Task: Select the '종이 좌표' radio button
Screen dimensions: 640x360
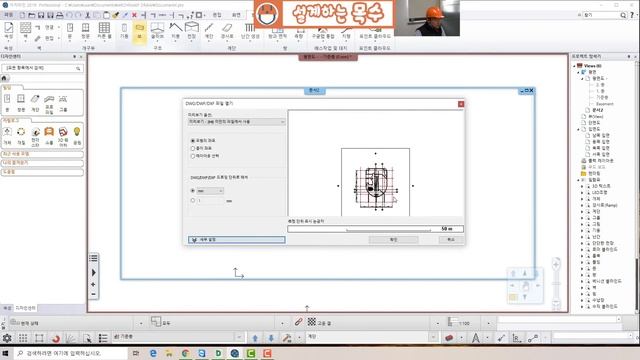Action: pos(193,148)
